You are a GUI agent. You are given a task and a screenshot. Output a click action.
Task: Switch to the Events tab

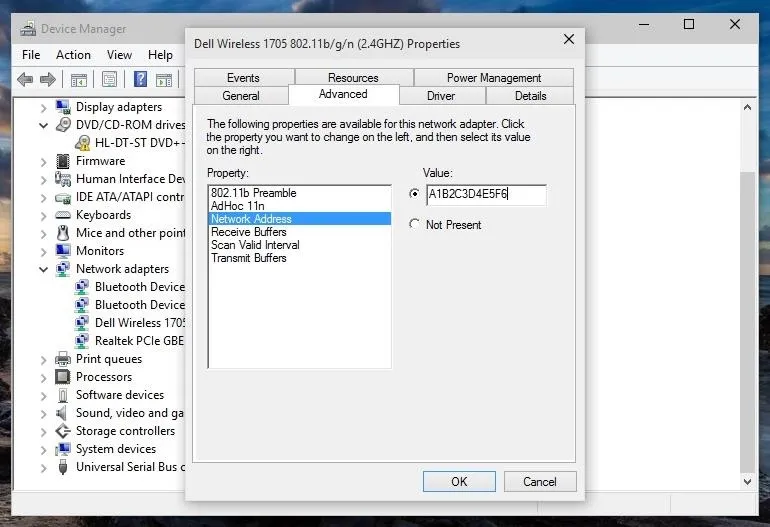point(243,78)
